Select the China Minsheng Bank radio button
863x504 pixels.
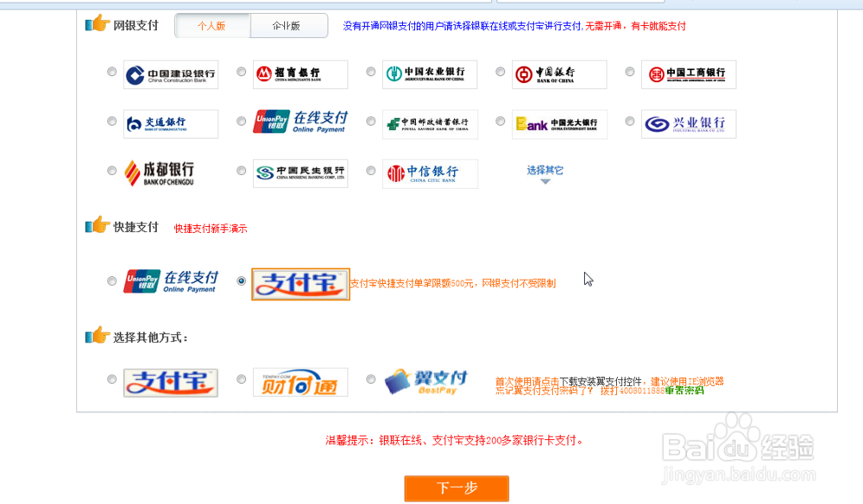pos(241,171)
